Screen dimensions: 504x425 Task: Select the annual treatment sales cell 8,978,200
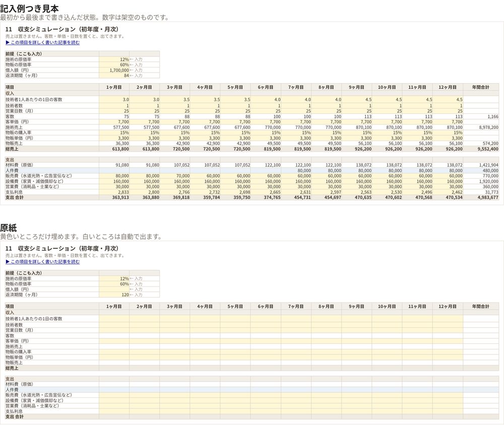(481, 127)
